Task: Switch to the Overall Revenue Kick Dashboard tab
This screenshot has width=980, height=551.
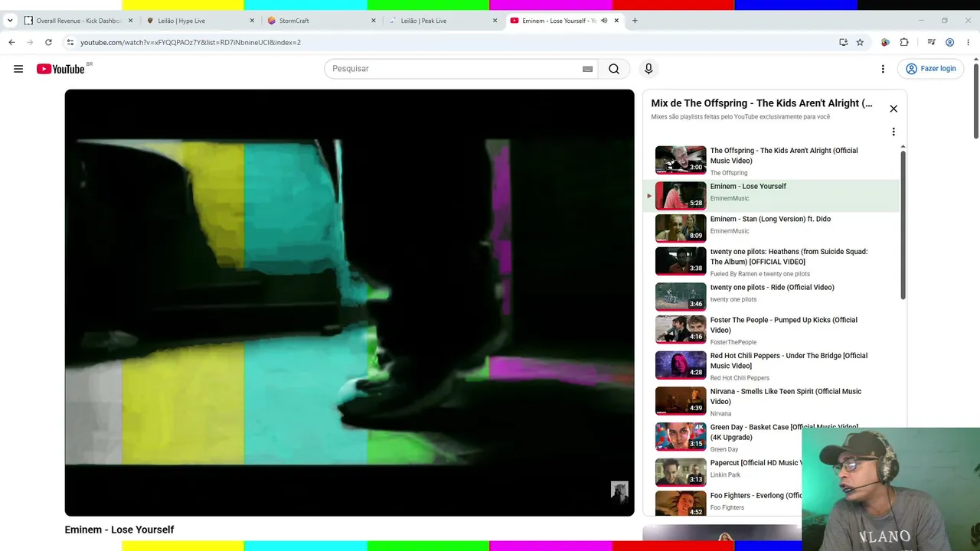Action: coord(79,21)
